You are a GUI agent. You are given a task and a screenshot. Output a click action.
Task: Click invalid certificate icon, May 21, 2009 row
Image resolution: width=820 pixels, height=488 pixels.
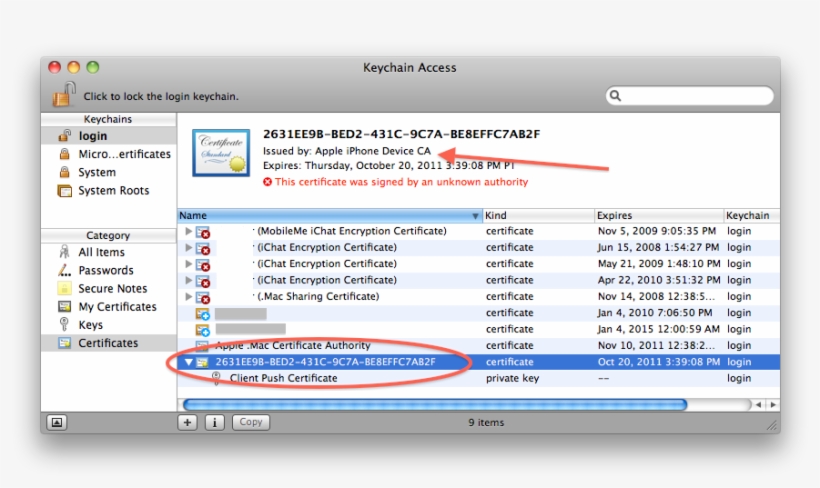pos(203,265)
